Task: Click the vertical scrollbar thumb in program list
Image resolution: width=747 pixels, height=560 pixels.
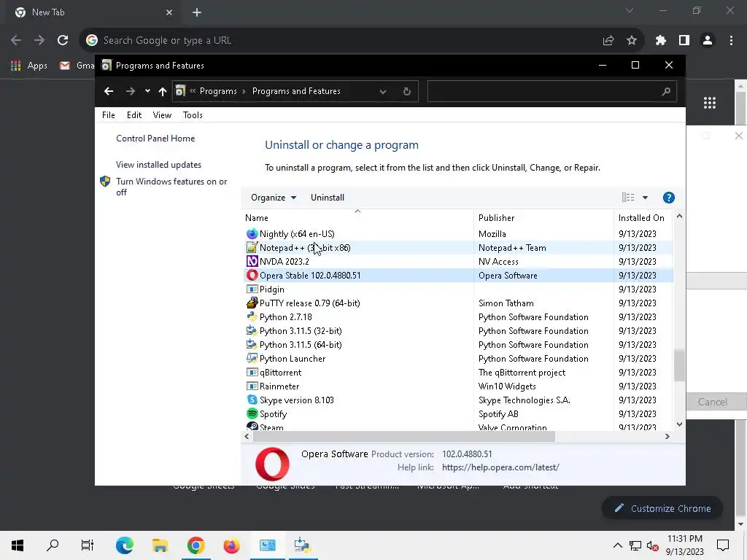Action: coord(679,366)
